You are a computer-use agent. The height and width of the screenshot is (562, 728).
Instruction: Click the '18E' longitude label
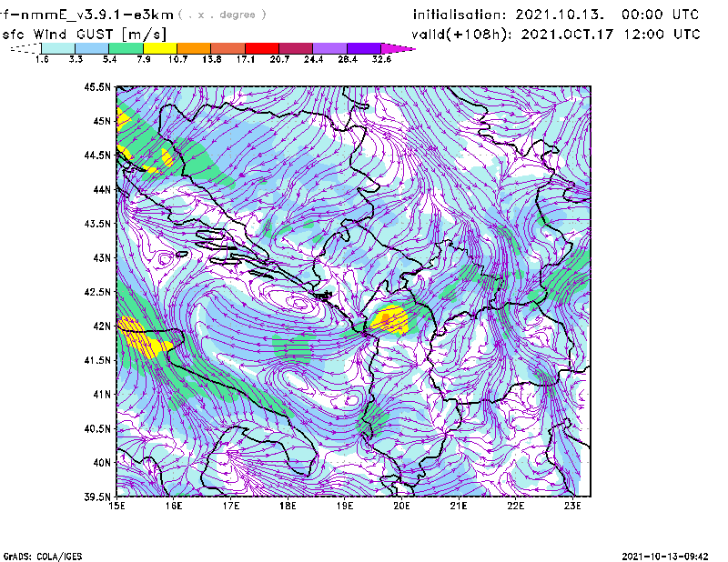pos(288,506)
